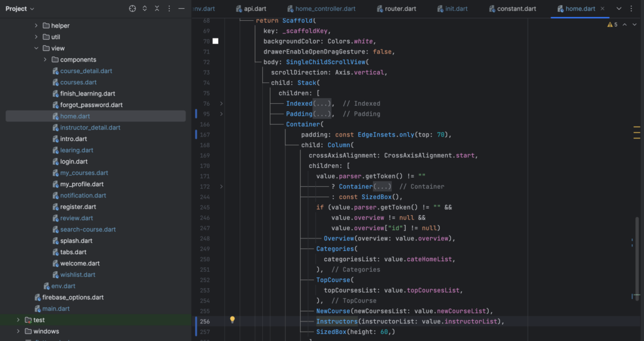Open search-course.dart file
This screenshot has height=341, width=644.
pyautogui.click(x=87, y=229)
